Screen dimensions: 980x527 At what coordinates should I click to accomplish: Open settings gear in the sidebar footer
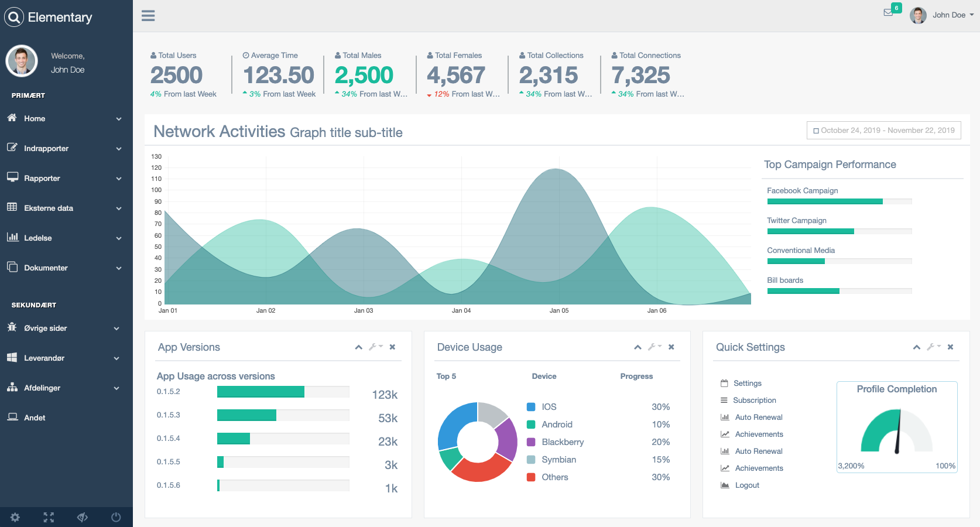coord(15,517)
